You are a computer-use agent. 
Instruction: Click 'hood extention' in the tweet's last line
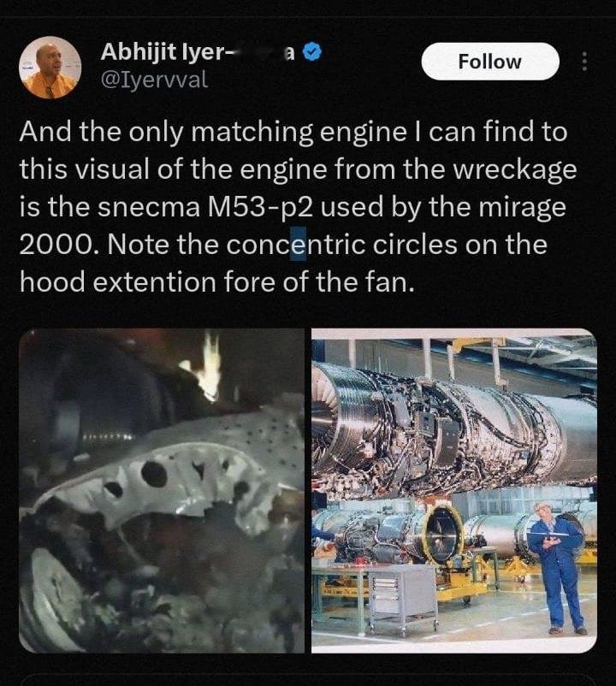[118, 282]
